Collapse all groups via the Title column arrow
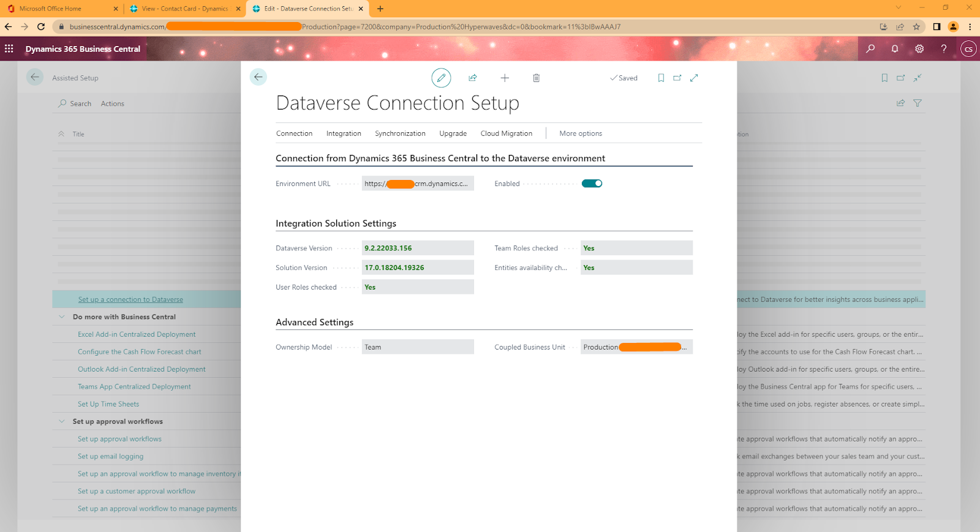The image size is (980, 532). click(x=61, y=133)
